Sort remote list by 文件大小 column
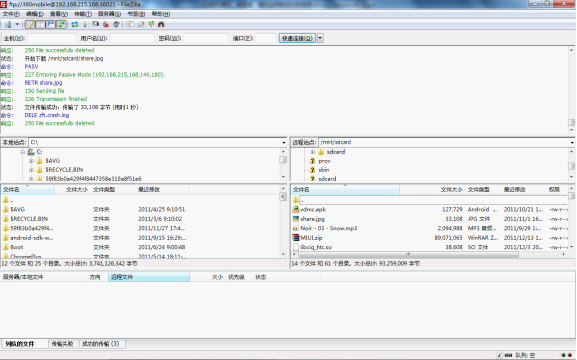Viewport: 577px width, 360px height. [432, 190]
